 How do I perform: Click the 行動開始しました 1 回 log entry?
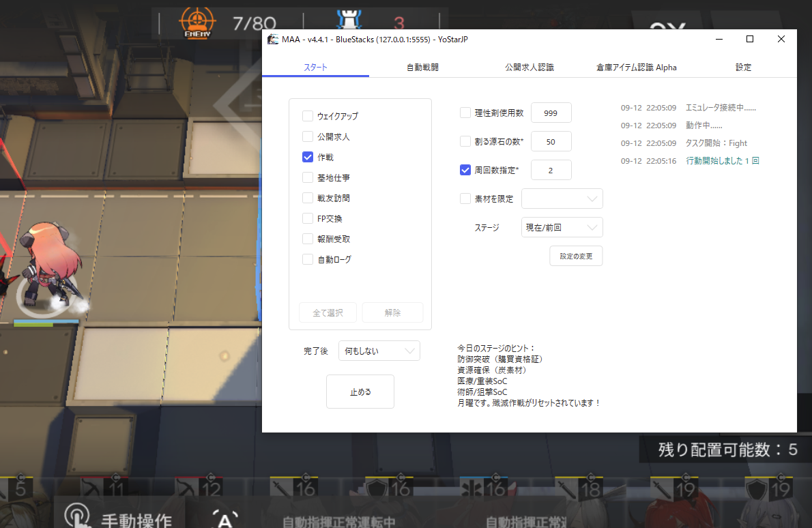tap(723, 160)
